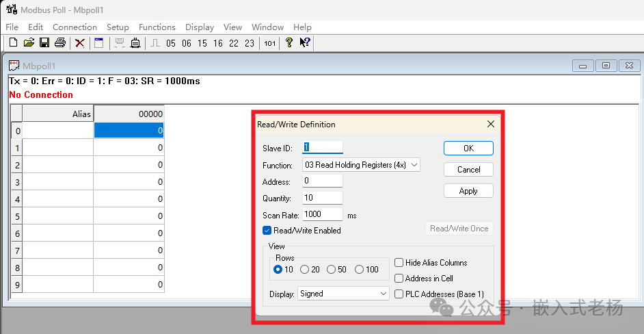The image size is (644, 334).
Task: Select function 23 read/write registers
Action: 250,43
